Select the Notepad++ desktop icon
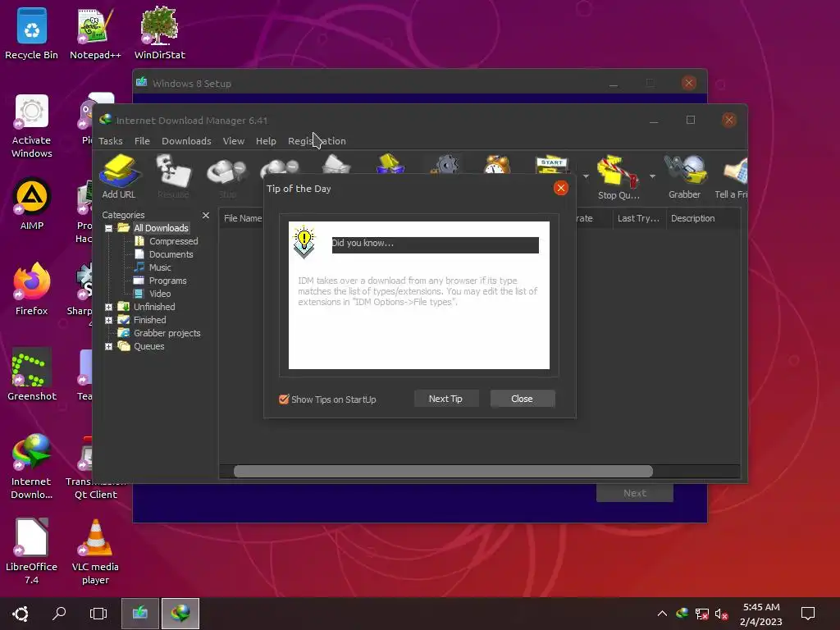Image resolution: width=840 pixels, height=630 pixels. click(x=95, y=34)
